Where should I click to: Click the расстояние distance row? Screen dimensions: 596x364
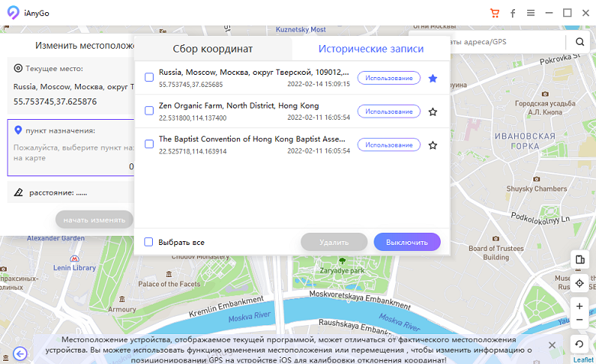coord(71,192)
